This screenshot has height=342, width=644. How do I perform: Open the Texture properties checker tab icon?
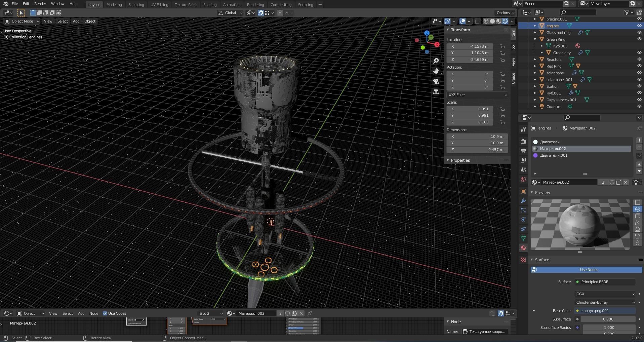[x=523, y=260]
